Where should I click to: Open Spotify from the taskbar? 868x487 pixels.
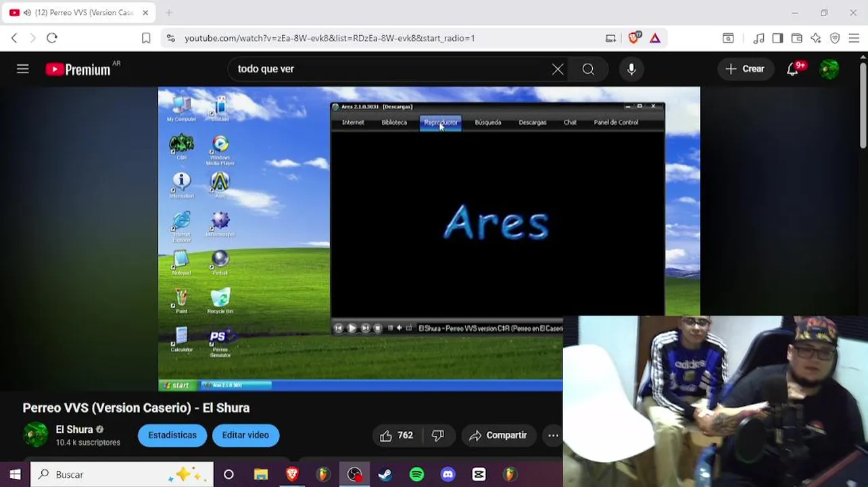[416, 475]
